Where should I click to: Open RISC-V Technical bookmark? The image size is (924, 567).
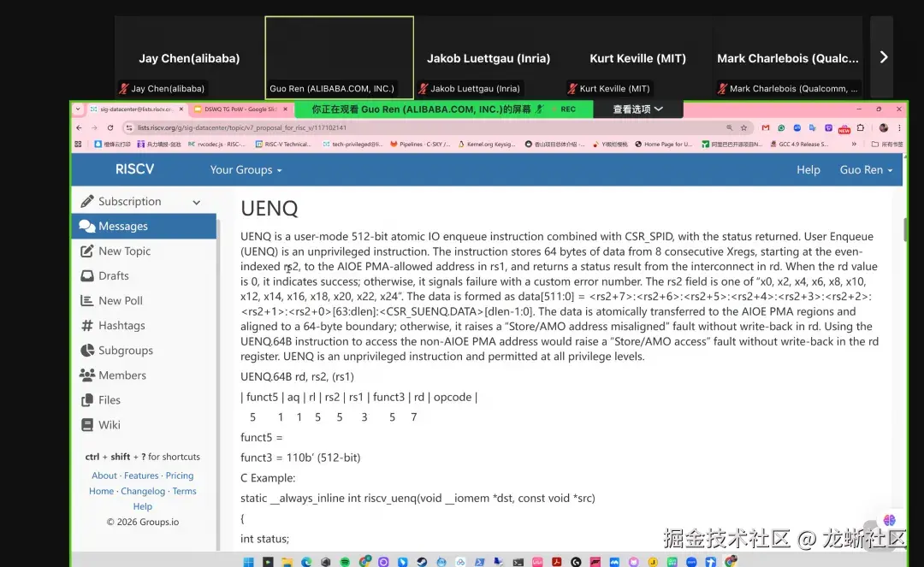pos(283,144)
